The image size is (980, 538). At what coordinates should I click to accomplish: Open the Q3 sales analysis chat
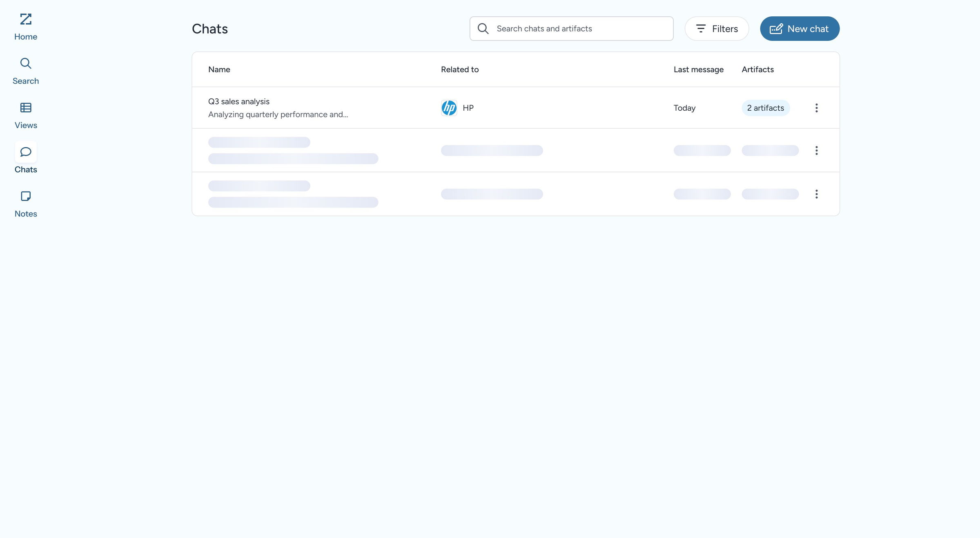pyautogui.click(x=239, y=101)
